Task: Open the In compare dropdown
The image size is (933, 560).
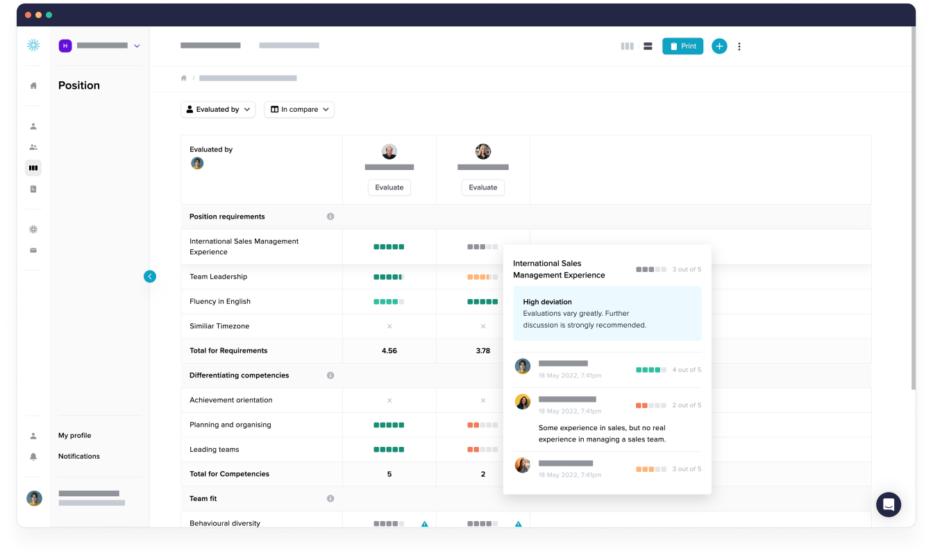Action: click(299, 109)
